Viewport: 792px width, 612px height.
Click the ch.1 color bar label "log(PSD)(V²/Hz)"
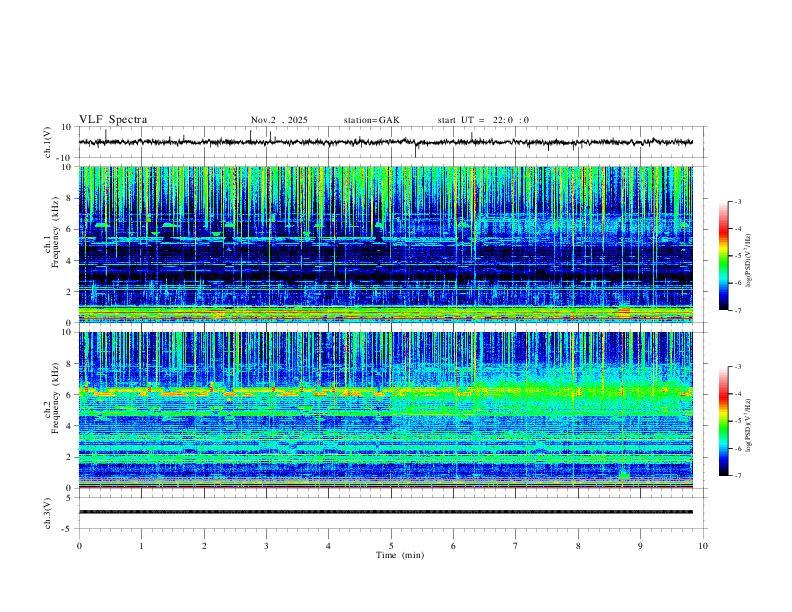tap(749, 261)
